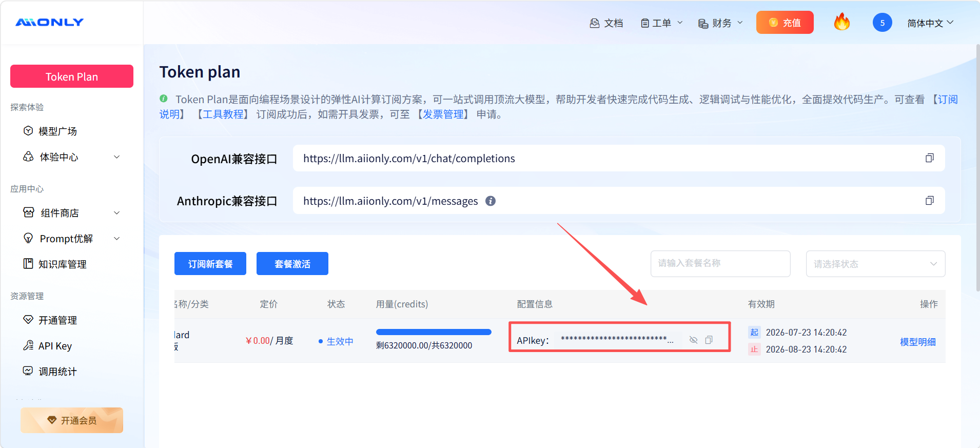The width and height of the screenshot is (980, 448).
Task: Click the 2026-07-23 14:20:42 start date
Action: click(x=806, y=333)
